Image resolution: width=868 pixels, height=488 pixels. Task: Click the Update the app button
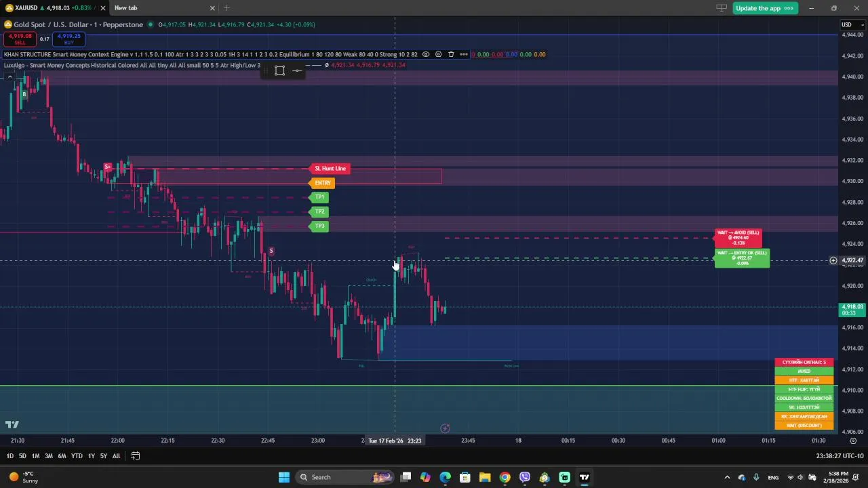point(764,8)
